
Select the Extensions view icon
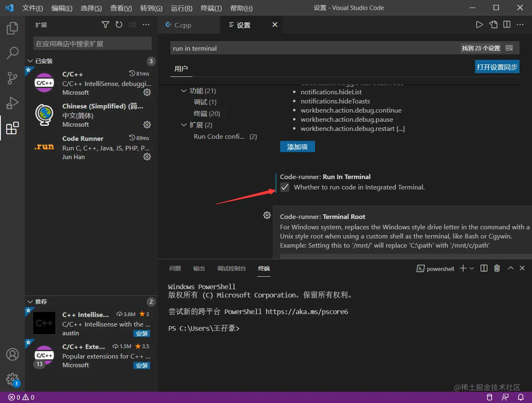coord(12,128)
